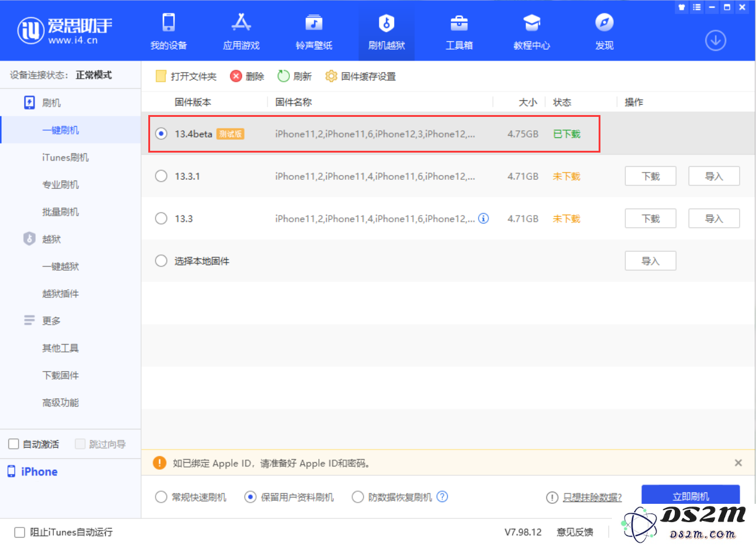The height and width of the screenshot is (545, 756).
Task: Open the 我的设备 device tab
Action: 168,31
